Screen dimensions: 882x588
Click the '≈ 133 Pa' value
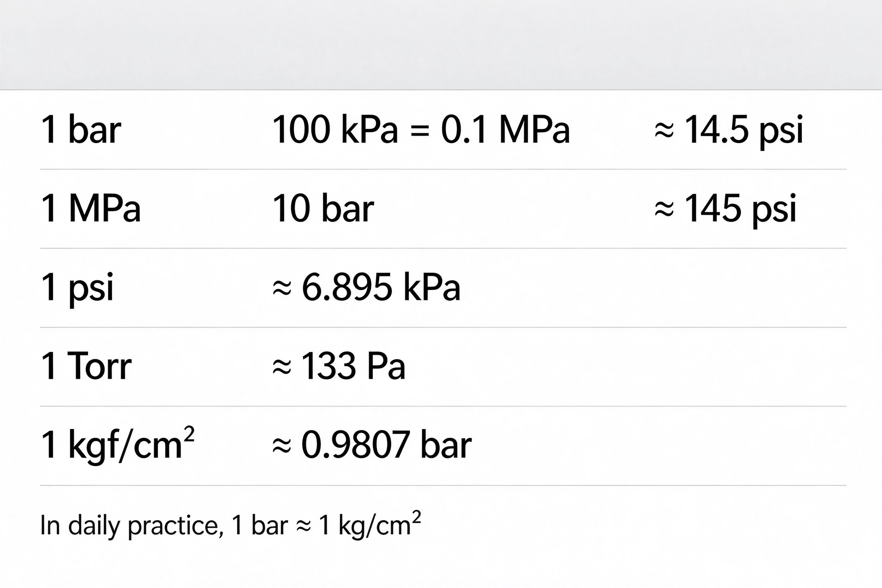click(339, 366)
